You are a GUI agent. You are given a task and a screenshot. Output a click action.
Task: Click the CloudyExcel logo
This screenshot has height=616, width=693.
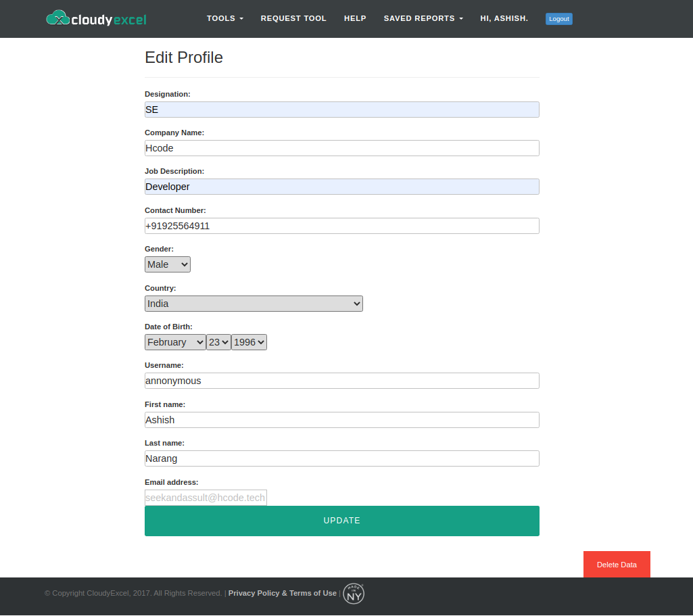[96, 18]
